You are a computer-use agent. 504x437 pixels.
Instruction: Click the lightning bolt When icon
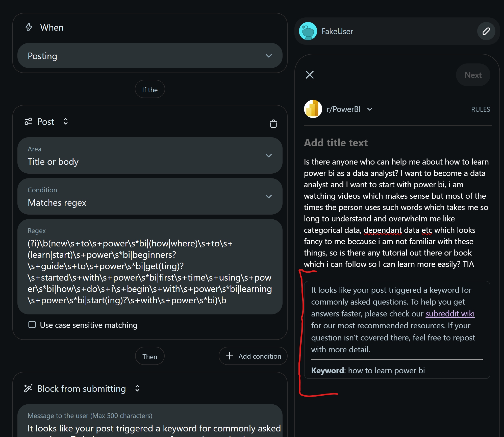[x=29, y=27]
